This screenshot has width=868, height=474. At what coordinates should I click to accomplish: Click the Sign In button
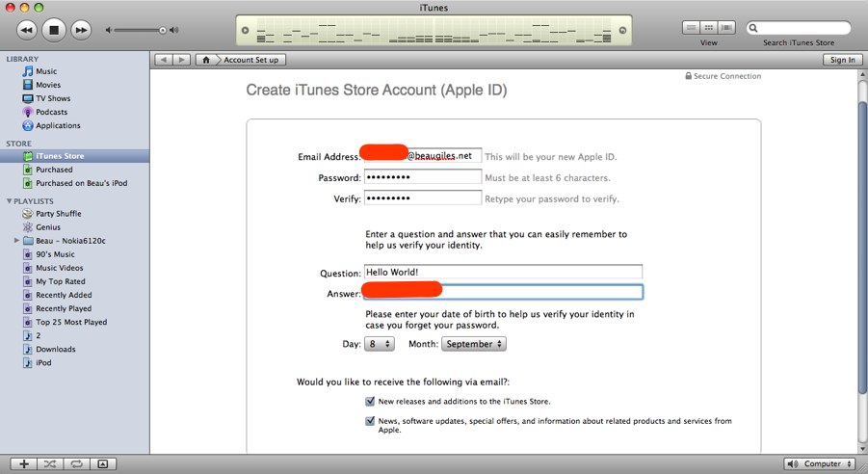click(843, 60)
